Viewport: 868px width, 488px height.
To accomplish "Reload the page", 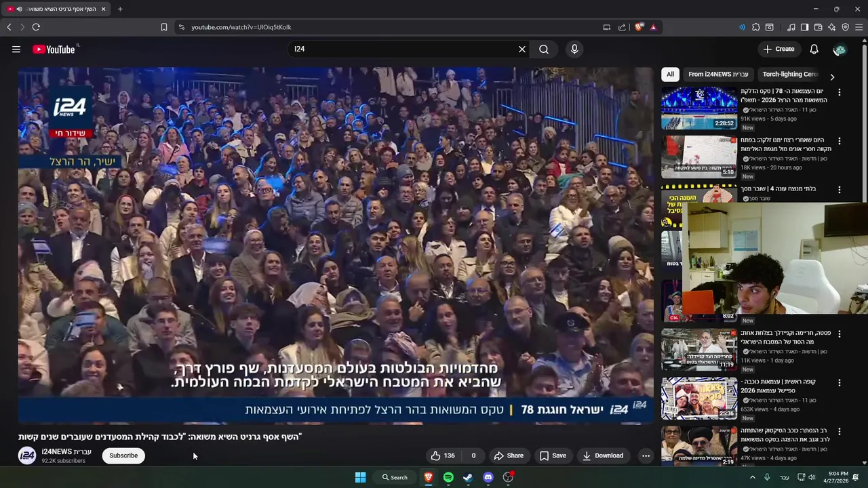I will pyautogui.click(x=36, y=27).
